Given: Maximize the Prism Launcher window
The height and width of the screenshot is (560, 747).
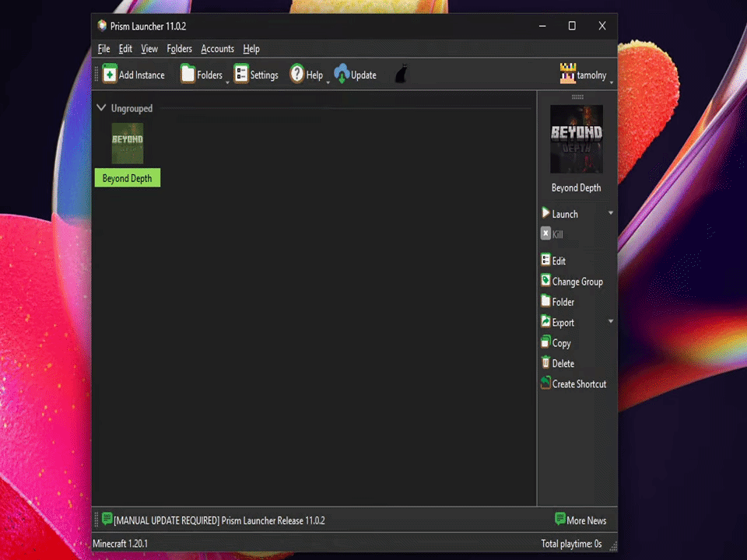Looking at the screenshot, I should click(x=572, y=26).
